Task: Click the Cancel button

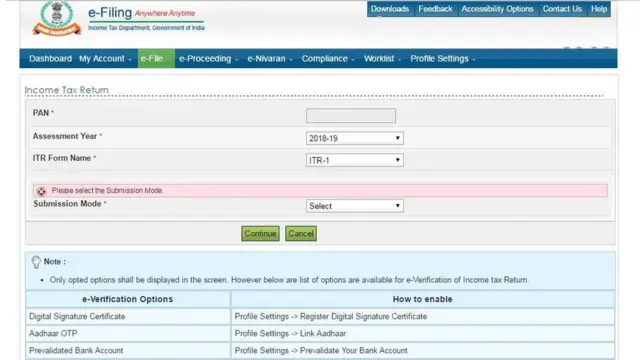Action: tap(301, 233)
